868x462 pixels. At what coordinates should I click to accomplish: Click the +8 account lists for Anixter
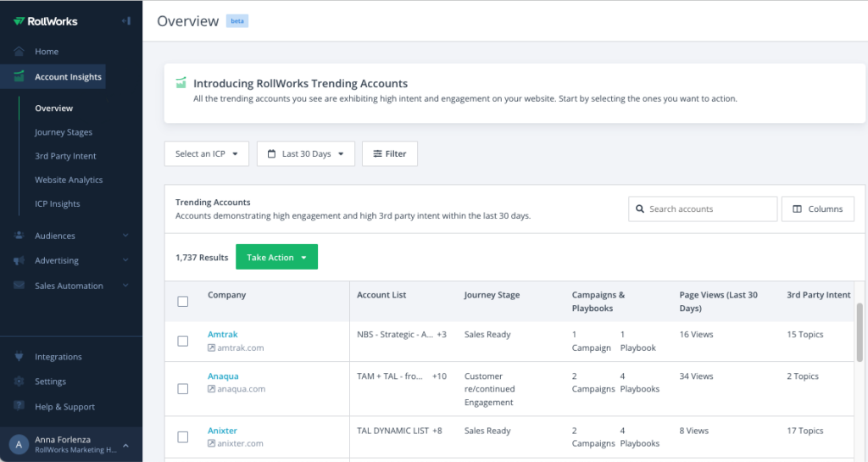point(437,431)
